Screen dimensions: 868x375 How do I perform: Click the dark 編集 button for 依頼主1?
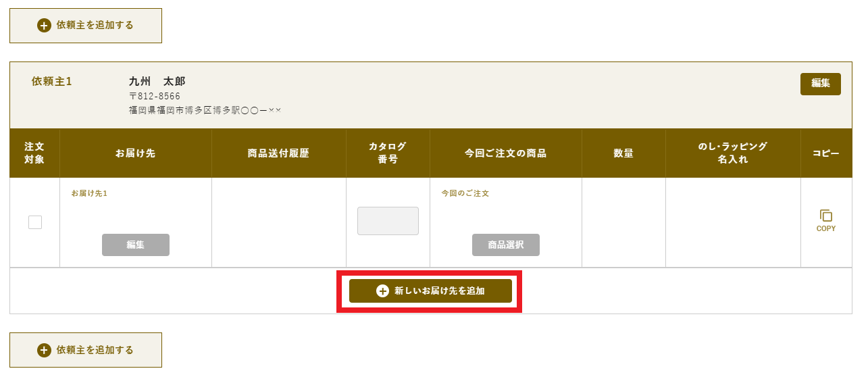[x=821, y=84]
